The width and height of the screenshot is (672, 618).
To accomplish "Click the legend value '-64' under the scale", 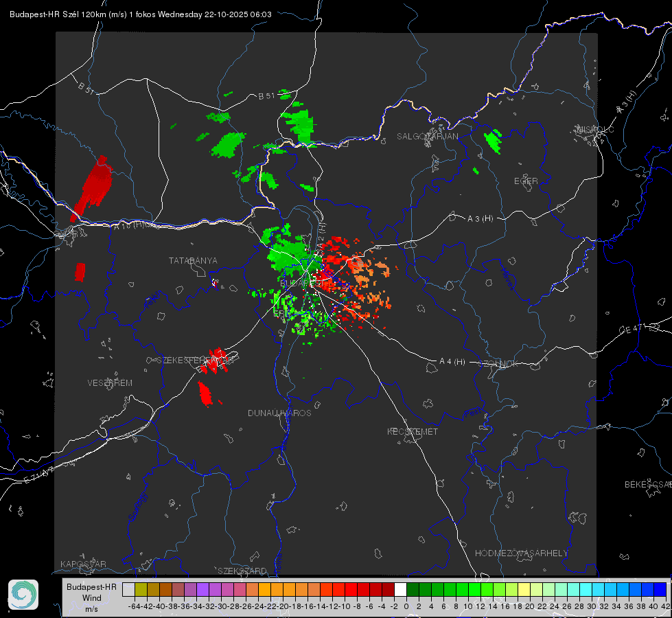I will (135, 606).
